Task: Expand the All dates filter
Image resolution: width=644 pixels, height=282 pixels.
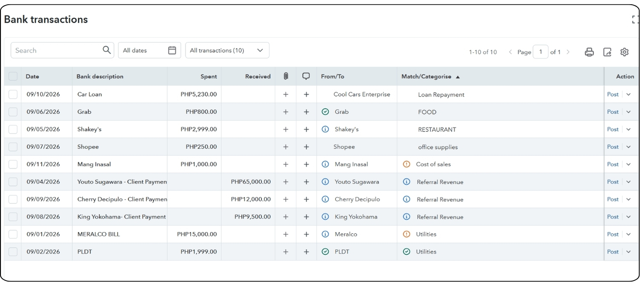Action: coord(149,50)
